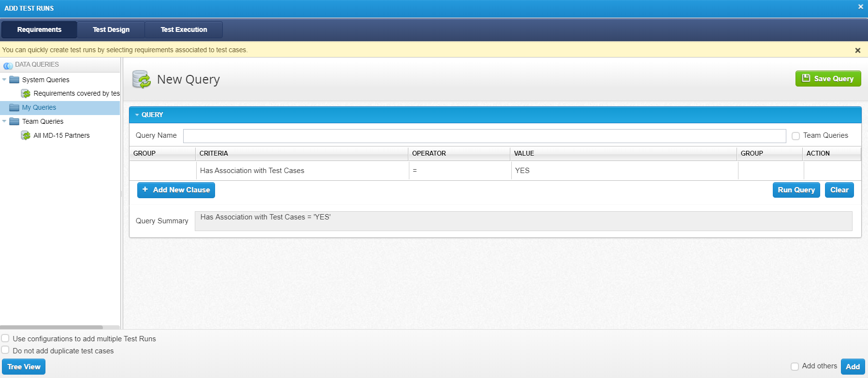
Task: Collapse the QUERY panel section
Action: pyautogui.click(x=137, y=115)
